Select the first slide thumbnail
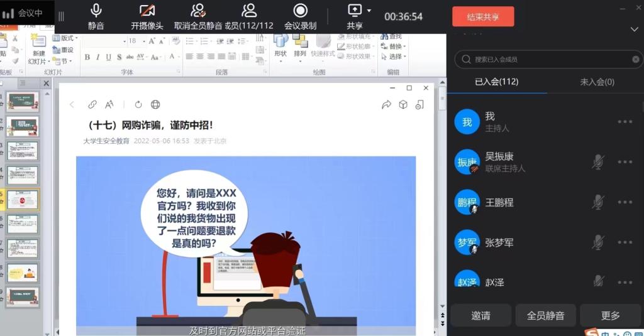 22,101
